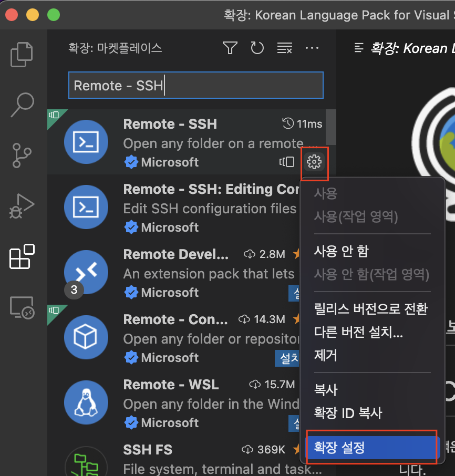Click the Remote - SSH extension icon

pos(86,142)
